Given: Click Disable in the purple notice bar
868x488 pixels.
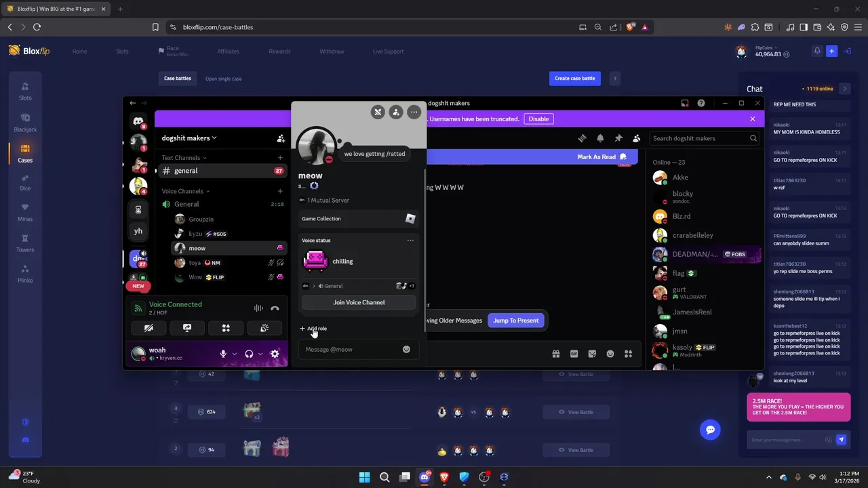Looking at the screenshot, I should click(538, 119).
